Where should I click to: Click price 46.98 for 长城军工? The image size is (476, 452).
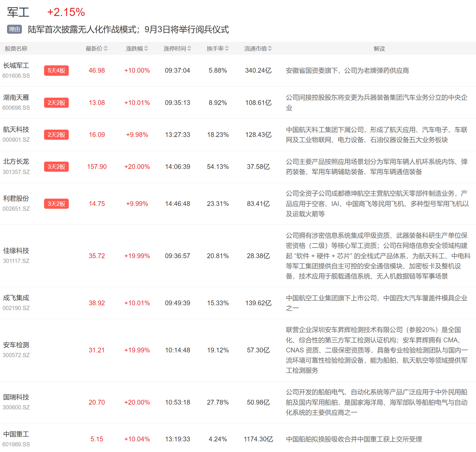tap(97, 70)
